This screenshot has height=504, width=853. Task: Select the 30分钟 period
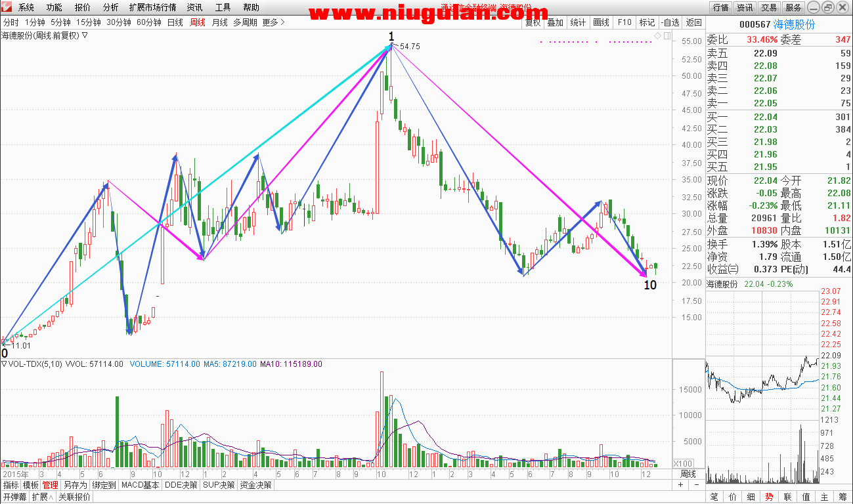[119, 22]
